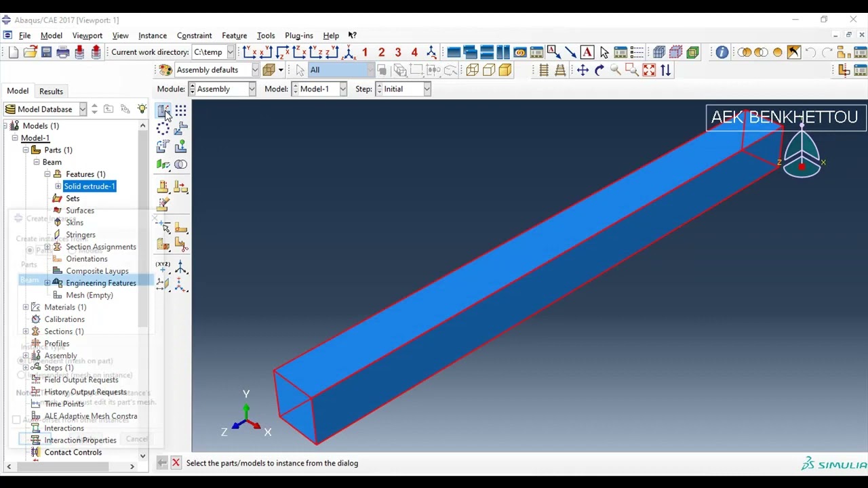
Task: Apply the isometric view icon
Action: click(x=349, y=52)
